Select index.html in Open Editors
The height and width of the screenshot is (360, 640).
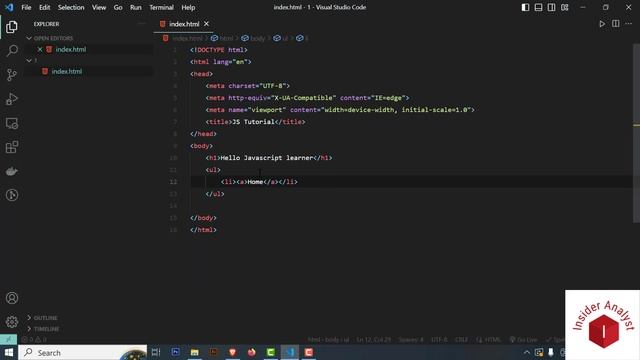tap(71, 49)
